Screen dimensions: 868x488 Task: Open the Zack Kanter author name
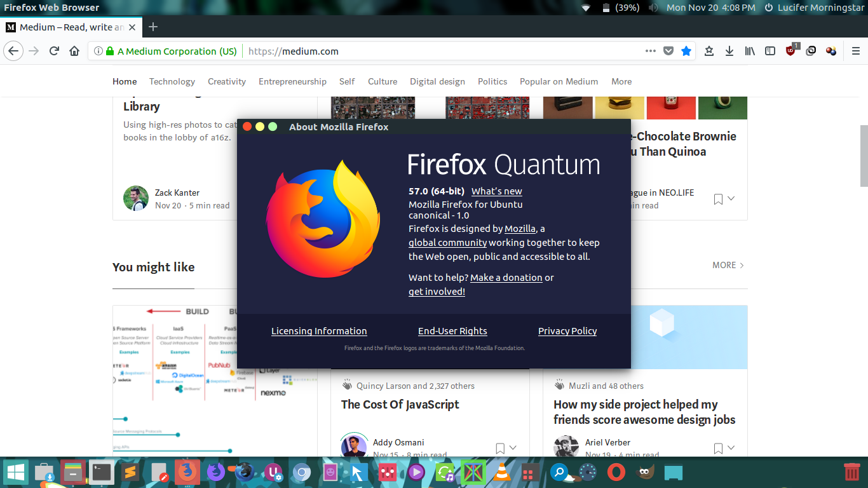(177, 193)
